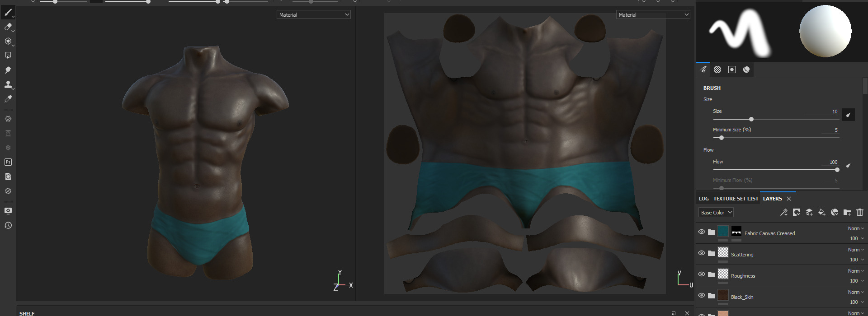Switch to the Texture Set List tab
This screenshot has height=316, width=868.
736,199
